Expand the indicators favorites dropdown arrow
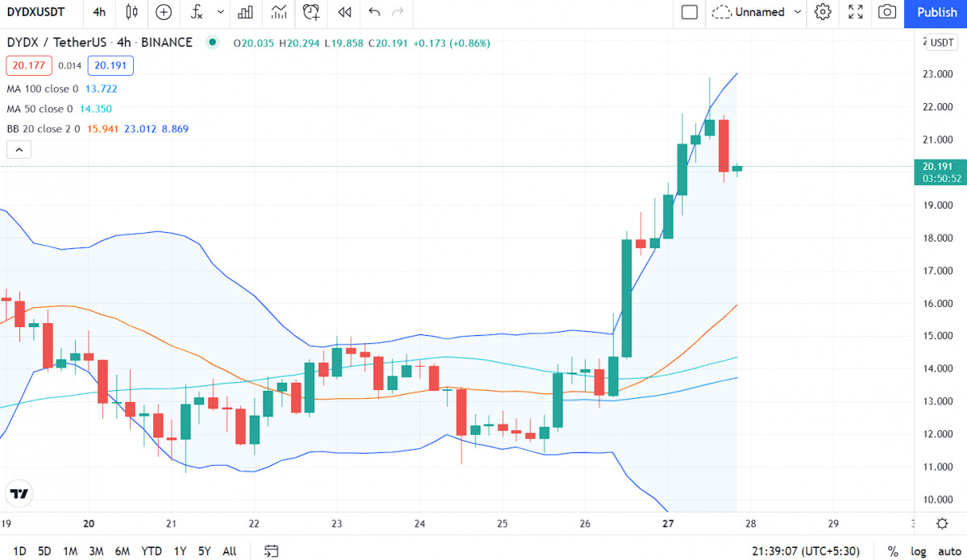The height and width of the screenshot is (560, 967). [220, 12]
